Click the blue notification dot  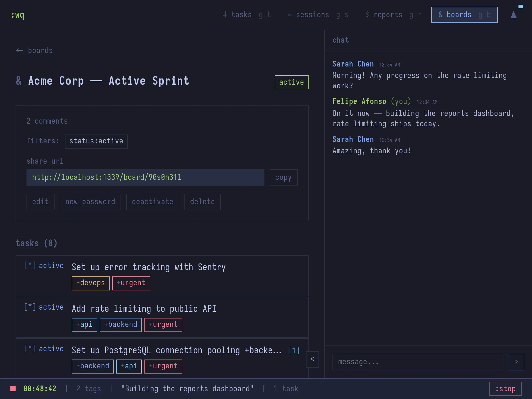[x=520, y=6]
